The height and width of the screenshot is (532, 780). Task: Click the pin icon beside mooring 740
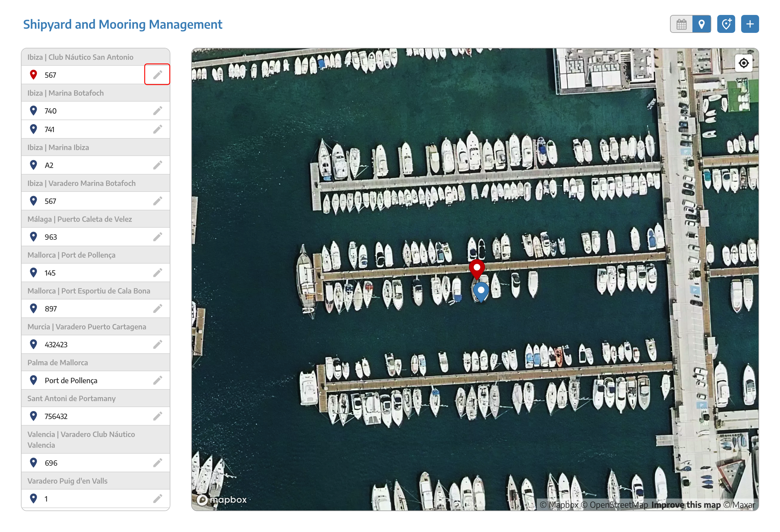[x=33, y=110]
